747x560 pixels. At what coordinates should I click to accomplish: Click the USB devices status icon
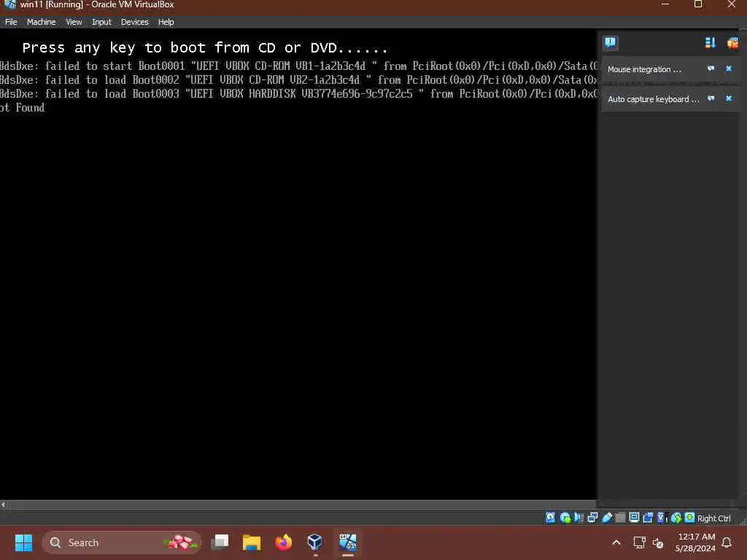[606, 518]
